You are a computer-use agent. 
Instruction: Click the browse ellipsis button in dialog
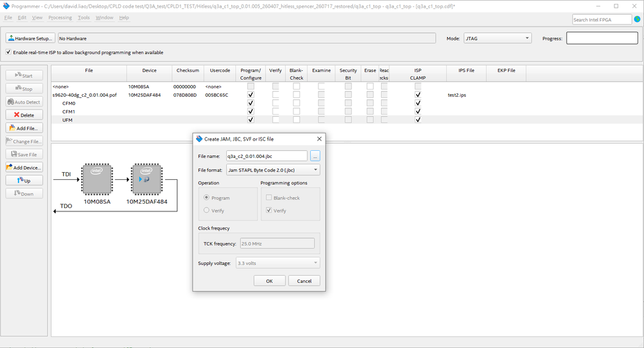(315, 156)
